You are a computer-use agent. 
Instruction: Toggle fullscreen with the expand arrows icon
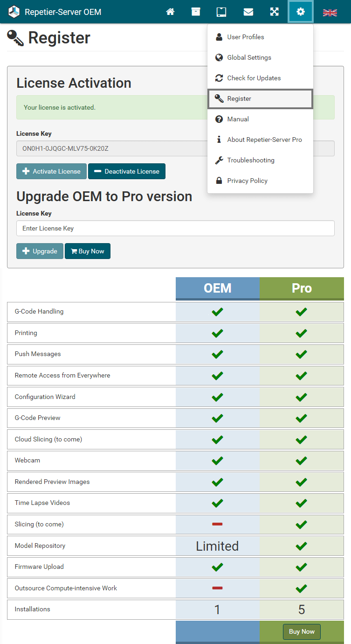[x=275, y=12]
